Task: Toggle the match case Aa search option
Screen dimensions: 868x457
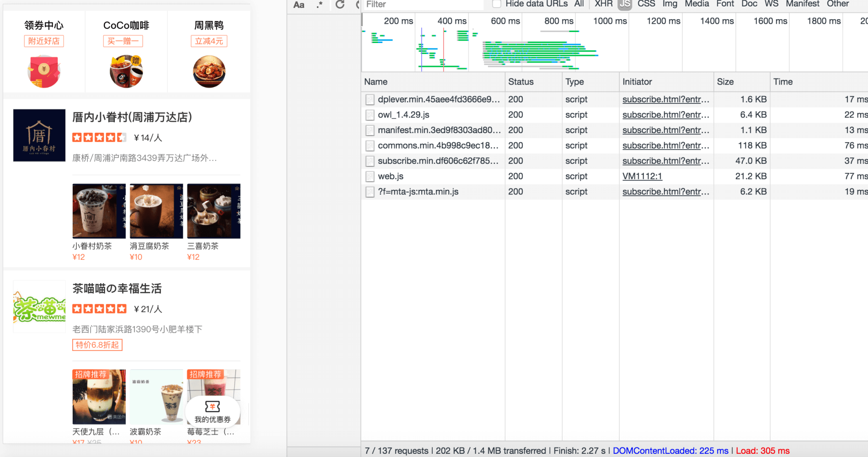Action: [299, 5]
